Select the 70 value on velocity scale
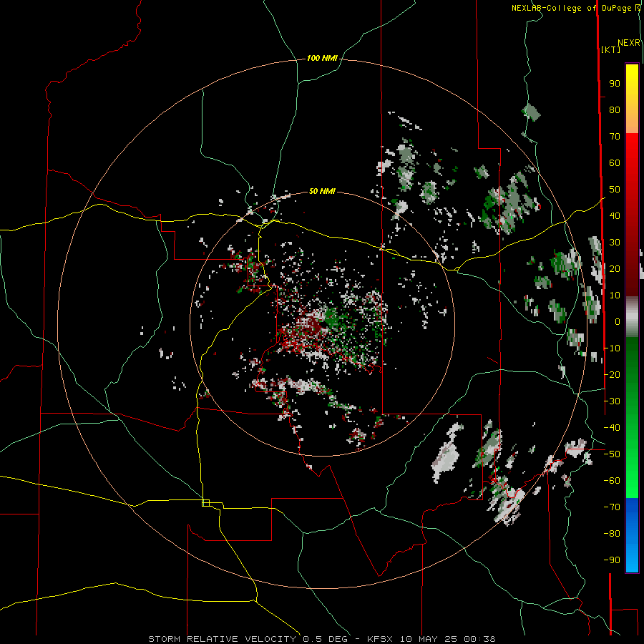 tap(615, 137)
